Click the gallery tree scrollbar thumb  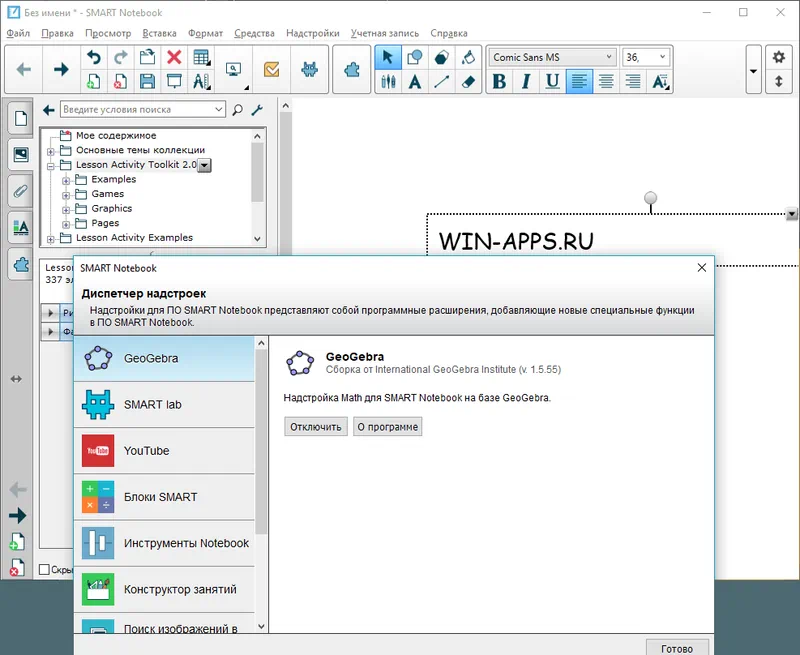coord(257,171)
